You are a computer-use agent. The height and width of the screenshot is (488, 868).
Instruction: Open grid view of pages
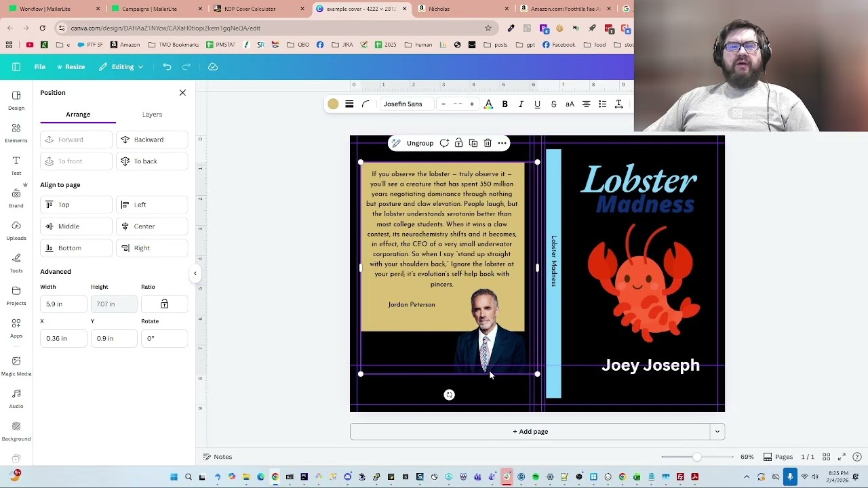pos(827,457)
